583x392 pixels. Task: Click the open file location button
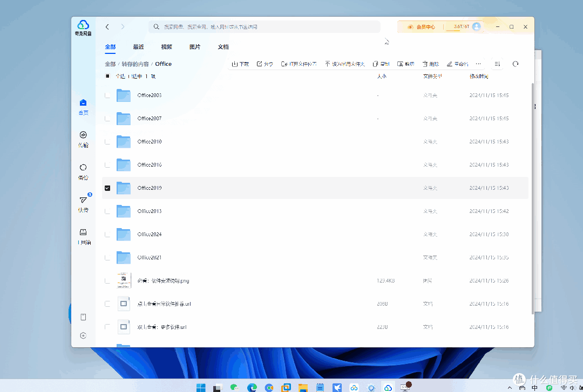point(299,64)
